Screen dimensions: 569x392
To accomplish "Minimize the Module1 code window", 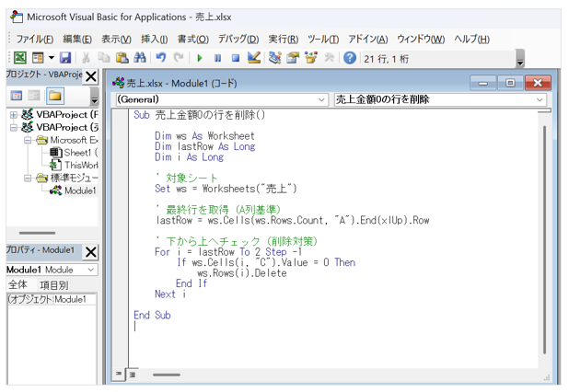I will tap(483, 83).
